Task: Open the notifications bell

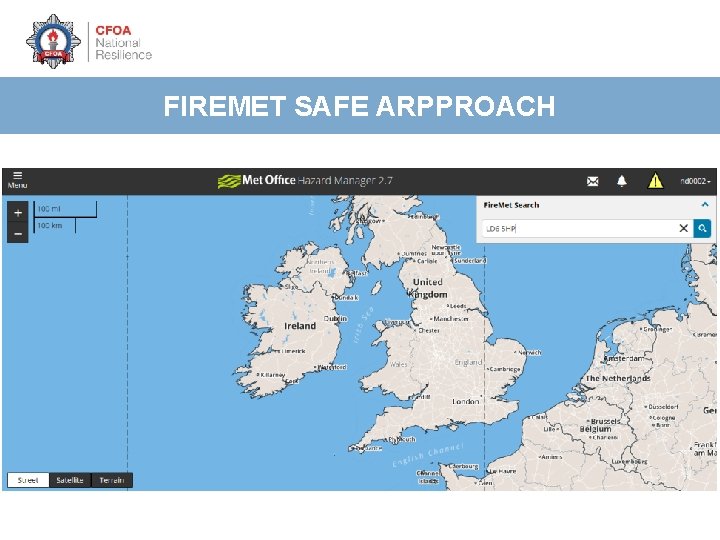Action: [x=621, y=181]
